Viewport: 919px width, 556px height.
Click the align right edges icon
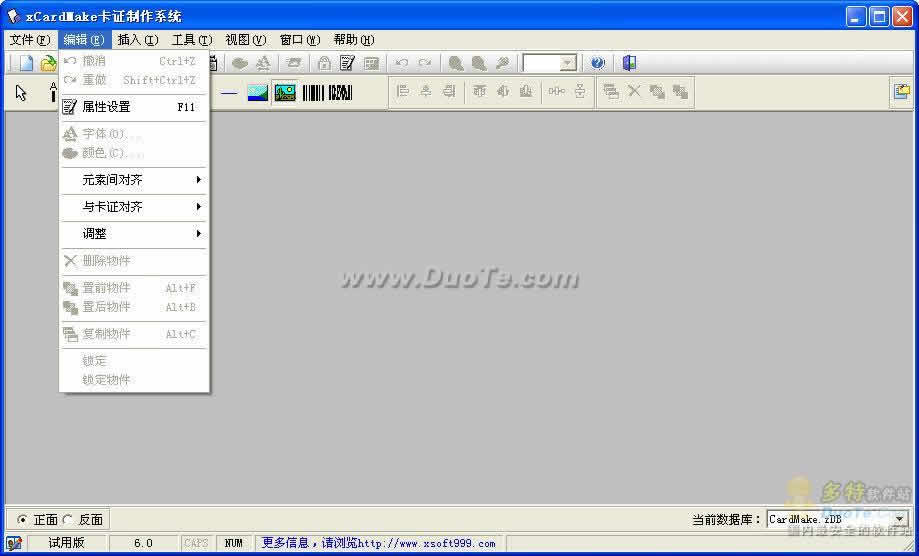point(449,91)
